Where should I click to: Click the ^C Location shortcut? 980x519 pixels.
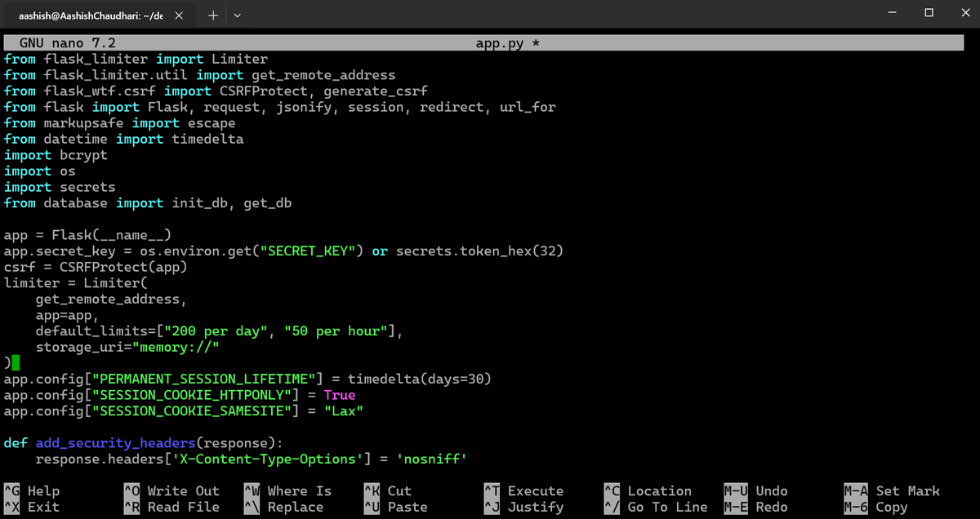click(648, 490)
